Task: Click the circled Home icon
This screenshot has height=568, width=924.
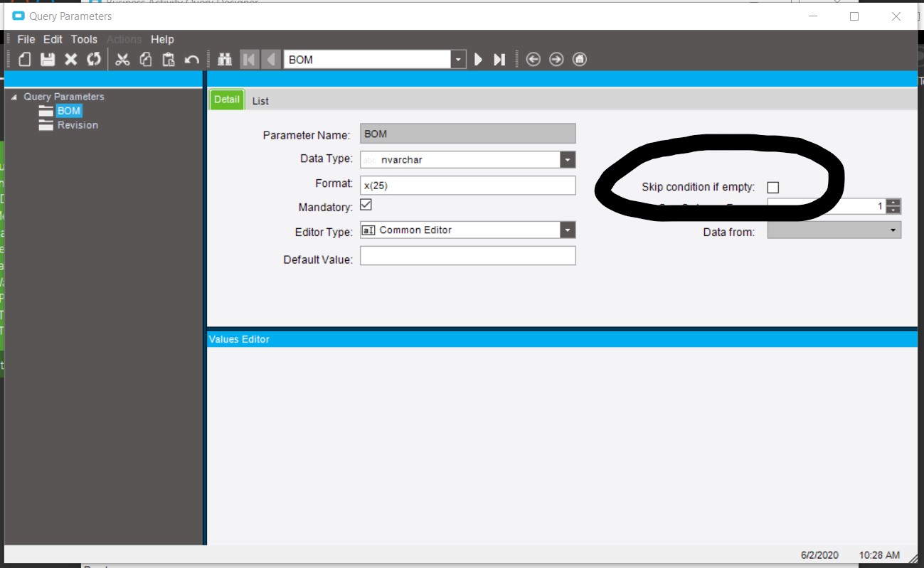Action: [580, 60]
